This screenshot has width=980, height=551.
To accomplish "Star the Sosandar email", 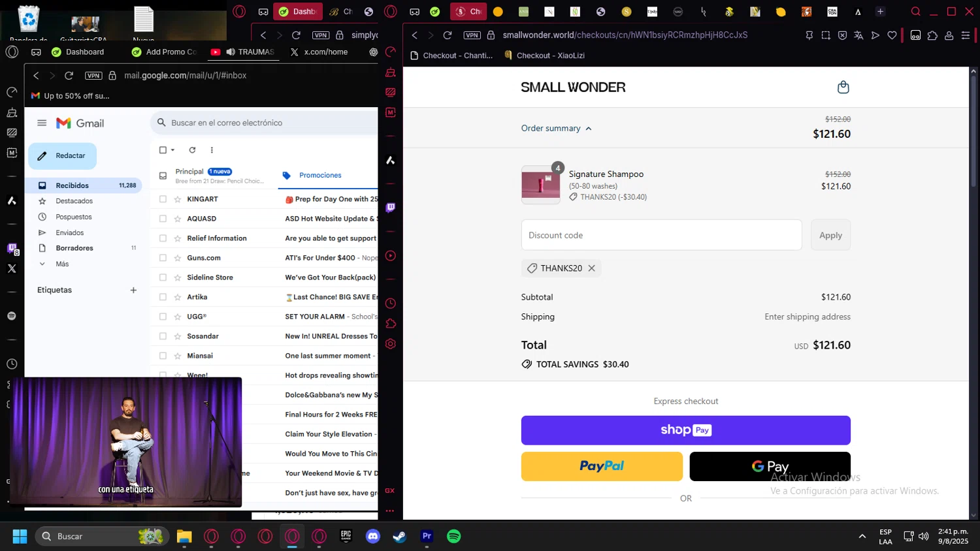I will (x=177, y=336).
